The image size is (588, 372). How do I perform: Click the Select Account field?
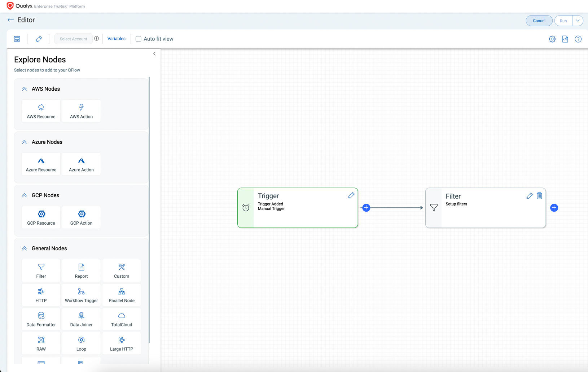(73, 39)
